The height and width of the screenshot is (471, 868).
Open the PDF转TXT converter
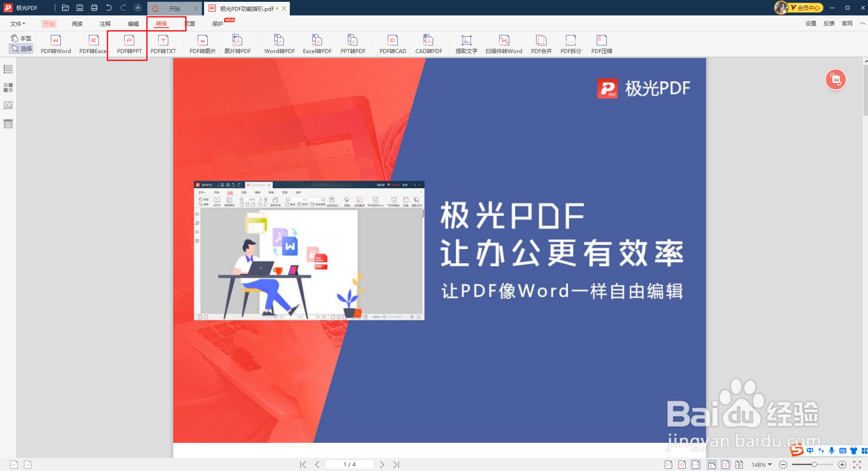pos(163,44)
